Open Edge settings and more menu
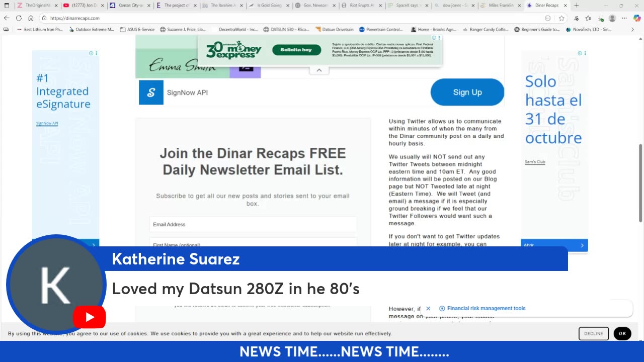This screenshot has width=644, height=362. (624, 18)
